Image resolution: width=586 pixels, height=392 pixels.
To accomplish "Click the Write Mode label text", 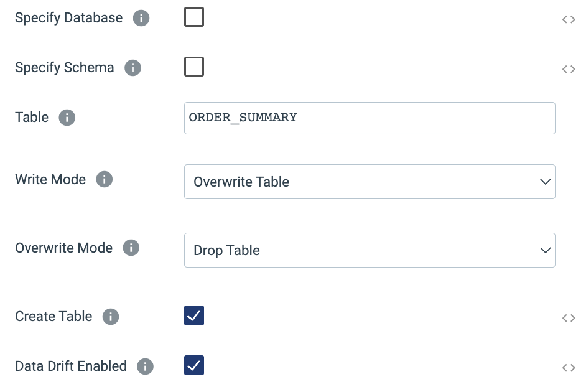I will (x=50, y=179).
